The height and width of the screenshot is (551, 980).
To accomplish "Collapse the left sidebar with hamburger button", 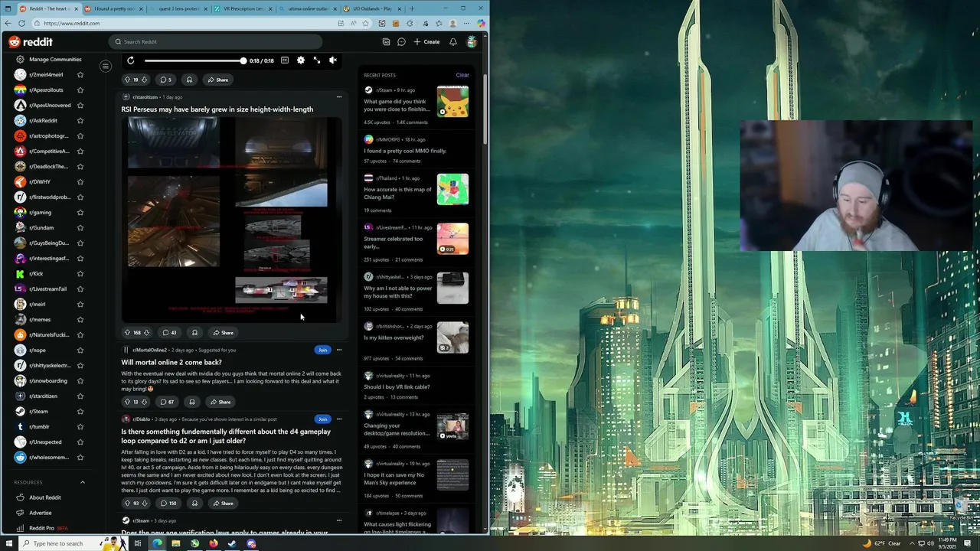I will click(106, 67).
